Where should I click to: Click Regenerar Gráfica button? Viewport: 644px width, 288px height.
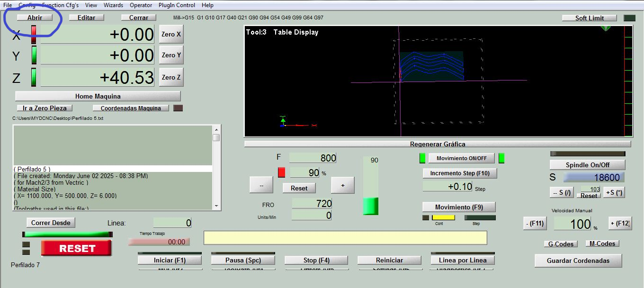(x=438, y=144)
